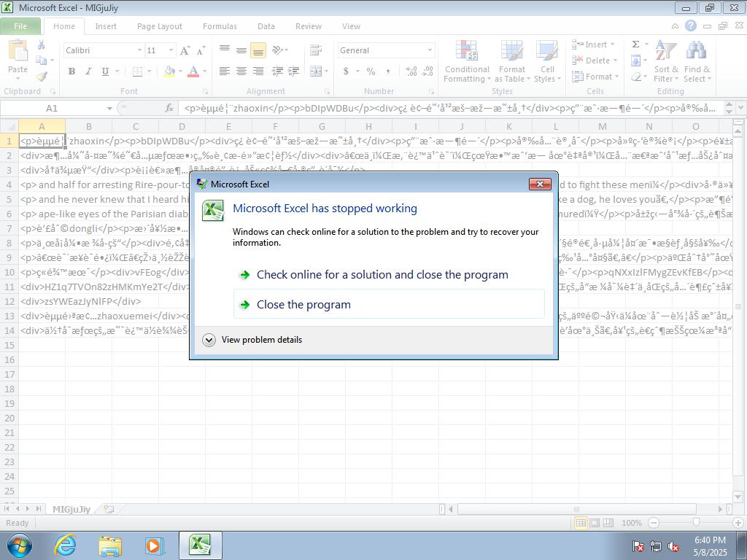Select the MIGjuJiy sheet tab
The height and width of the screenshot is (560, 747).
point(71,509)
